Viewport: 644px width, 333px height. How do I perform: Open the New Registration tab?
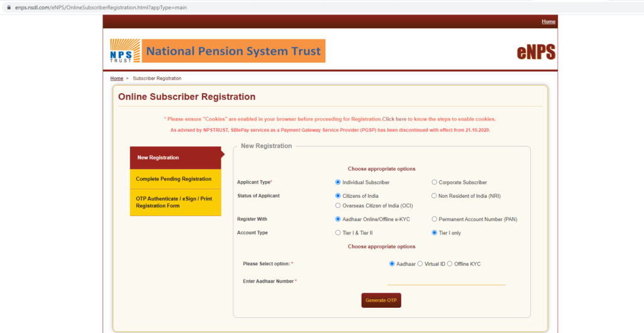(175, 158)
